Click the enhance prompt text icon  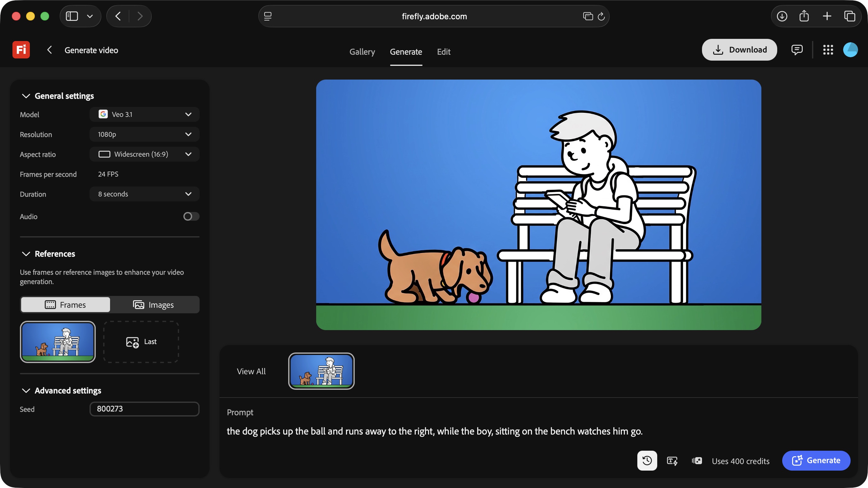pyautogui.click(x=672, y=460)
